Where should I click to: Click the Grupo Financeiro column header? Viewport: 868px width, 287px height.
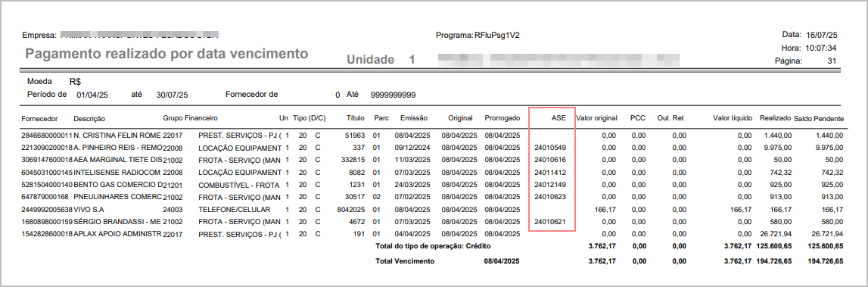tap(190, 118)
